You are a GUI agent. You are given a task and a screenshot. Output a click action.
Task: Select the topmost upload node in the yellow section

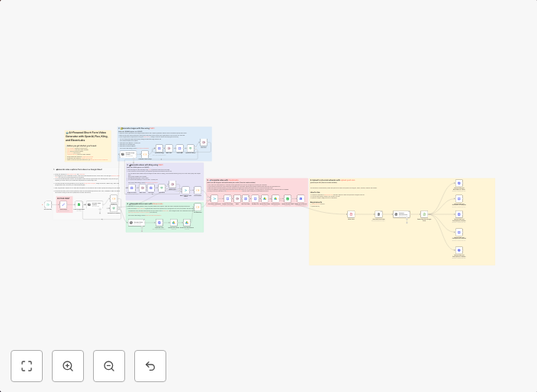pos(458,184)
